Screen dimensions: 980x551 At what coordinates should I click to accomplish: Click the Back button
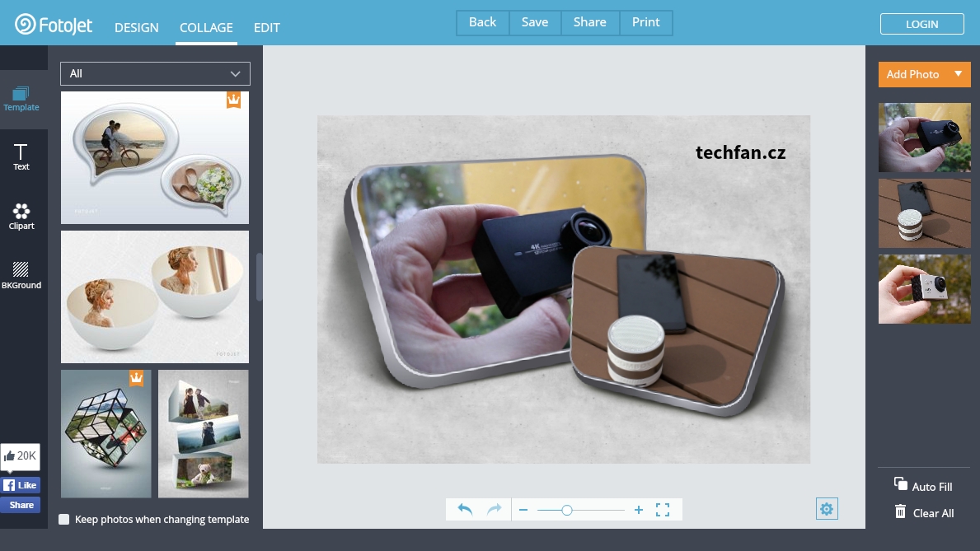(x=482, y=22)
